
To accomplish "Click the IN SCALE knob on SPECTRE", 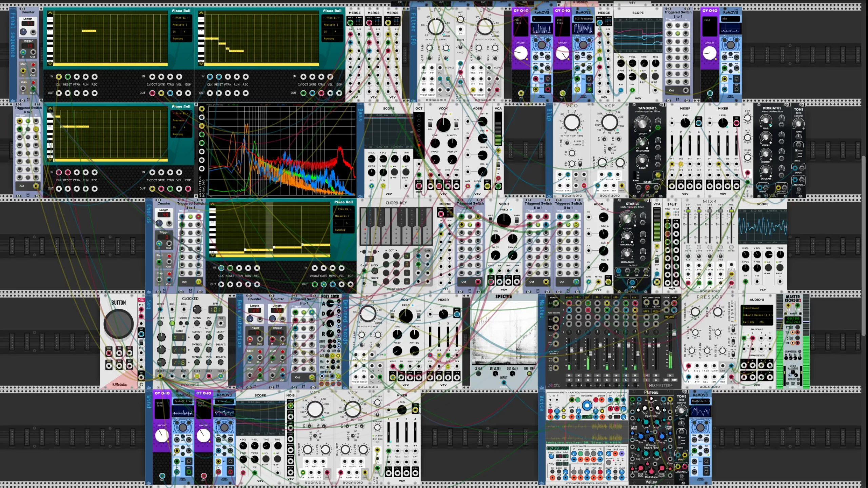I will 495,374.
